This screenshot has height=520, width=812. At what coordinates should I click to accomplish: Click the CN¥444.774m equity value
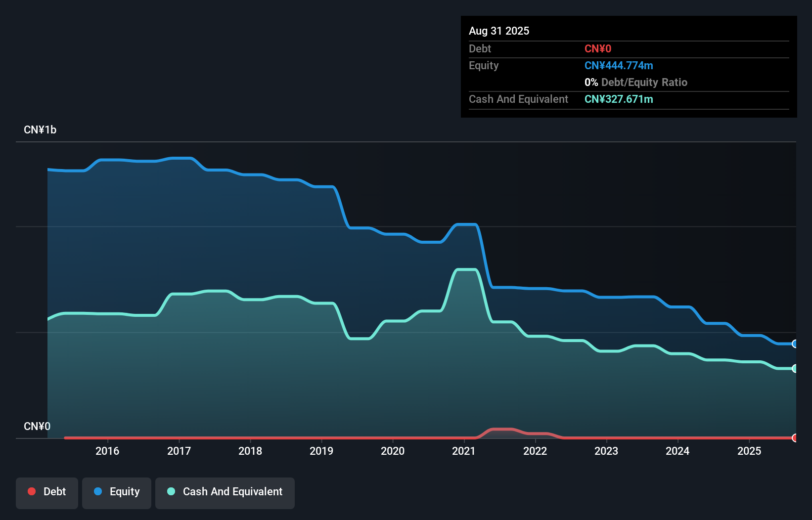619,65
